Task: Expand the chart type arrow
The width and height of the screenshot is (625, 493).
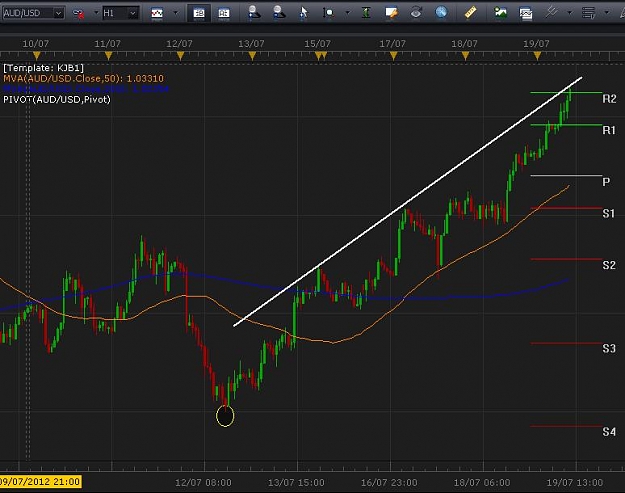Action: pyautogui.click(x=175, y=13)
